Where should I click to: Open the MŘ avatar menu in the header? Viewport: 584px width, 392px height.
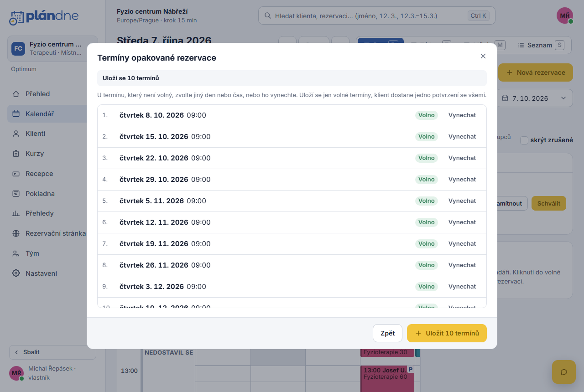point(565,15)
